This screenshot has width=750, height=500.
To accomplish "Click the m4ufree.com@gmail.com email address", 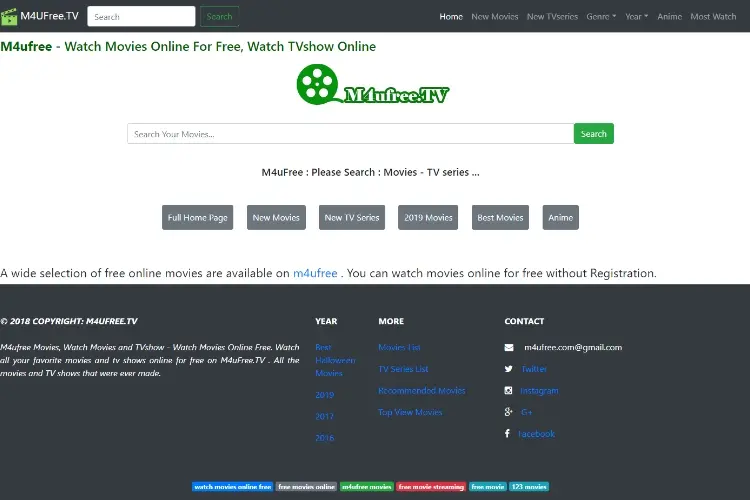I will [x=573, y=347].
